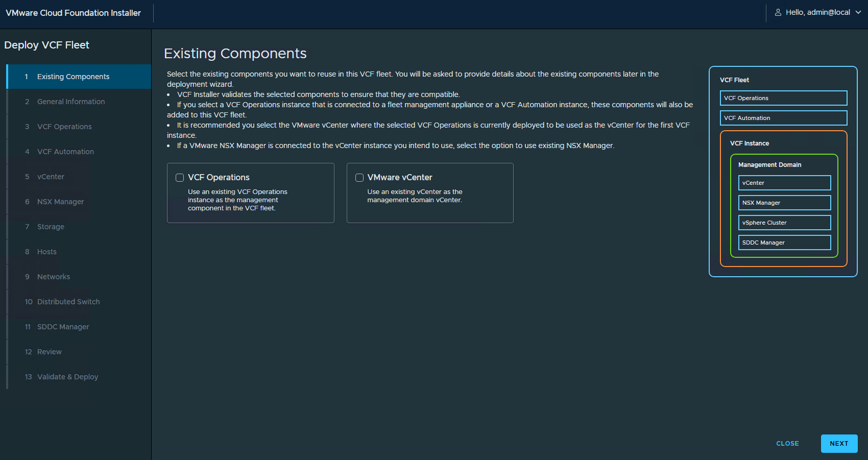Click the VCF Operations box in fleet diagram

click(783, 98)
